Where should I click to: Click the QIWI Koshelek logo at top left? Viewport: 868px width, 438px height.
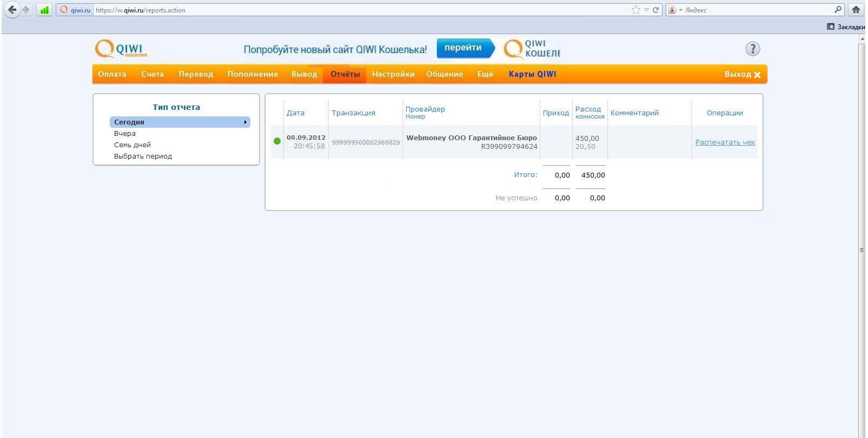click(x=121, y=49)
